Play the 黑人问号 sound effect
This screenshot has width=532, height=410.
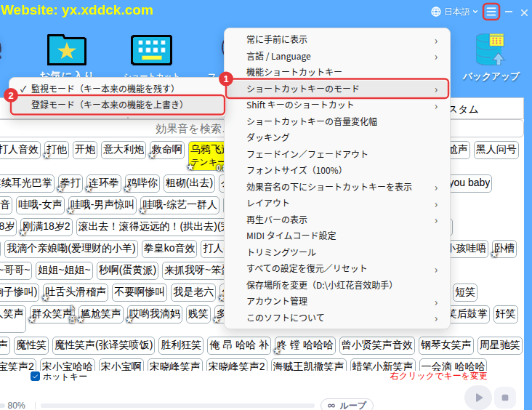click(496, 150)
